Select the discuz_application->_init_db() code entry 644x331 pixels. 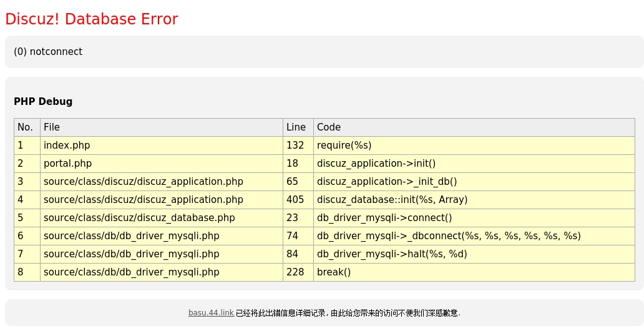tap(387, 182)
